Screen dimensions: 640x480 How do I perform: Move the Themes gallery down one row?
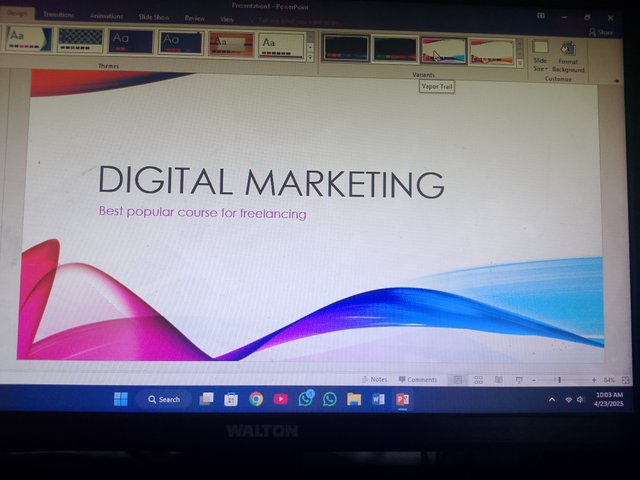tap(310, 48)
